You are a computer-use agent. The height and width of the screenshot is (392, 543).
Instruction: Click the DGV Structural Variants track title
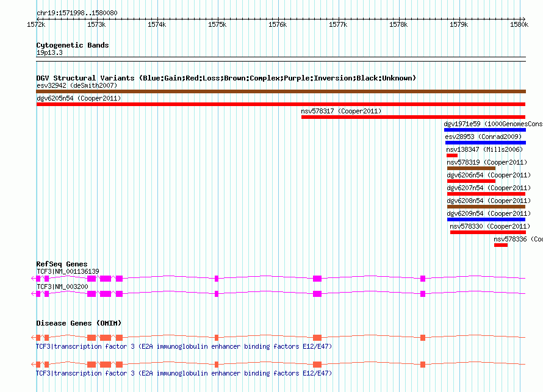point(226,78)
